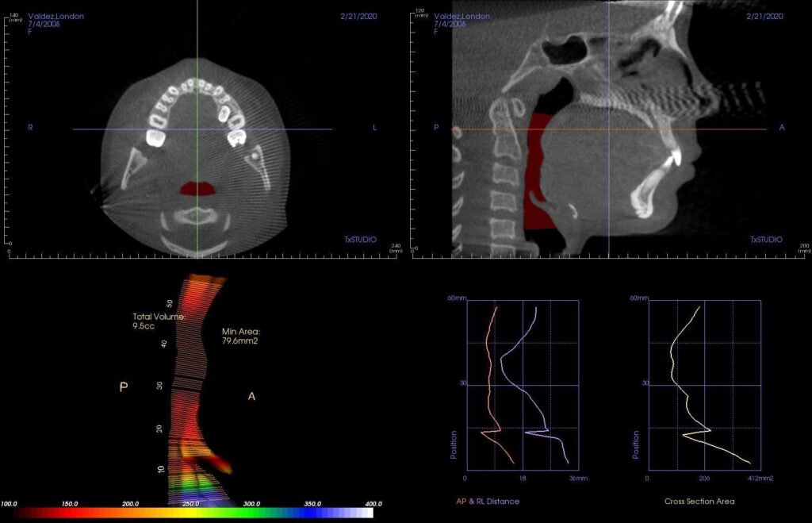This screenshot has height=523, width=812.
Task: Click the large P label beside the 3D airway
Action: tap(124, 387)
